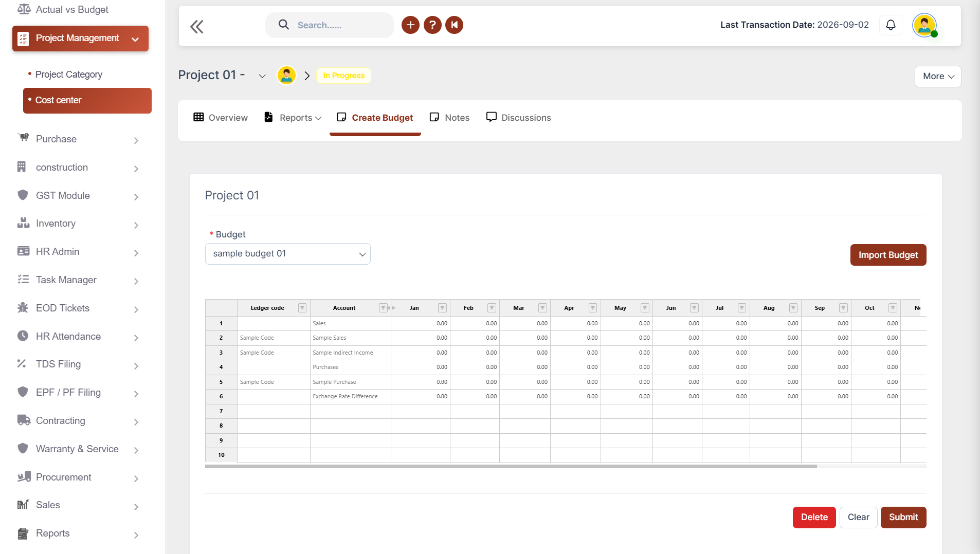Open the Jan column filter dropdown

[442, 308]
